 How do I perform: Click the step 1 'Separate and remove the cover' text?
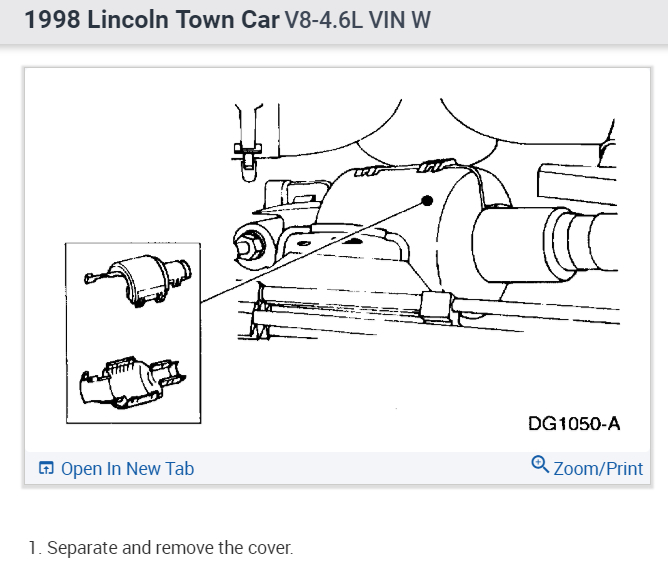coord(161,548)
